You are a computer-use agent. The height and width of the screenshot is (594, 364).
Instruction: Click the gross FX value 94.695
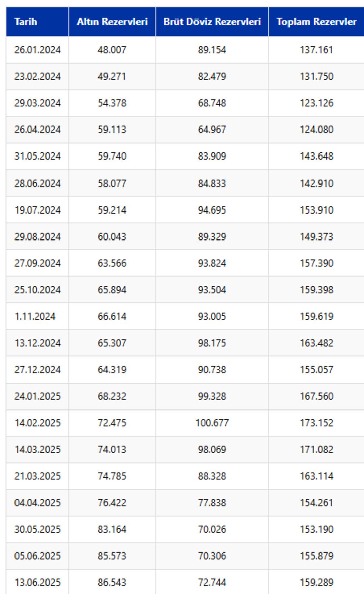click(x=212, y=210)
